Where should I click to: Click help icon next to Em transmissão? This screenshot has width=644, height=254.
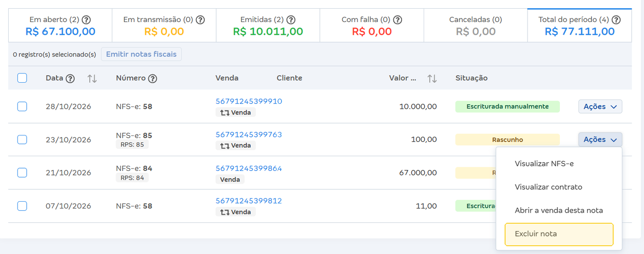(x=200, y=20)
